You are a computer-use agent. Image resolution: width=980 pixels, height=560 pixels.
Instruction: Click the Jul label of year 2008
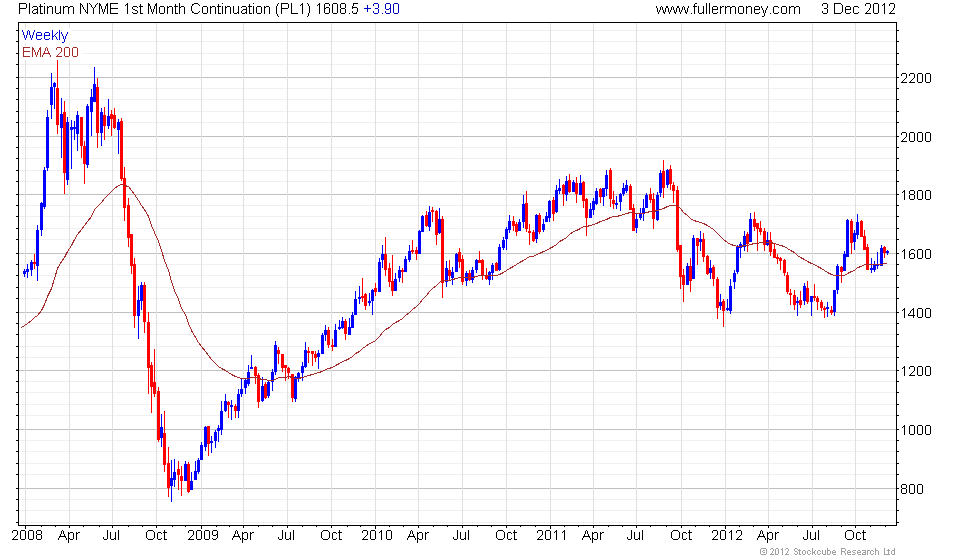pos(111,535)
